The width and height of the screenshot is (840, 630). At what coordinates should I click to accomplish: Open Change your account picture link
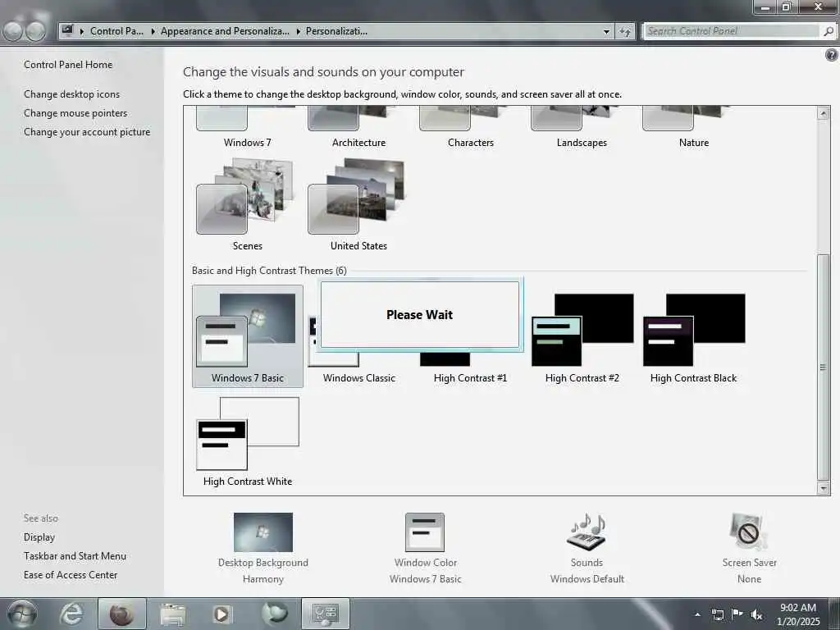pos(87,132)
